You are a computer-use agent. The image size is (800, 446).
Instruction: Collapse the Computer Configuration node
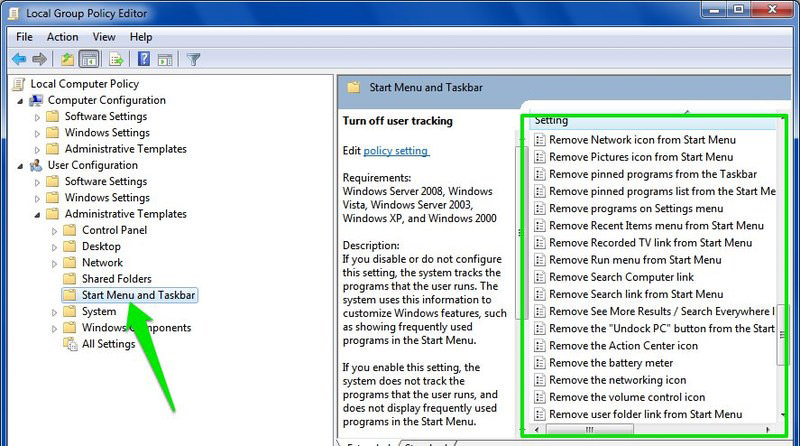click(20, 101)
